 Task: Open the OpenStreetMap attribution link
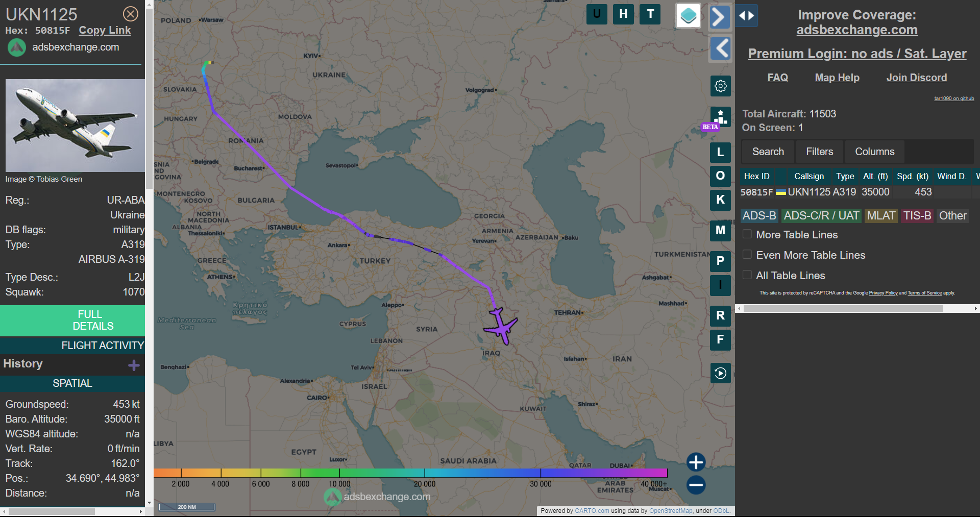(671, 511)
